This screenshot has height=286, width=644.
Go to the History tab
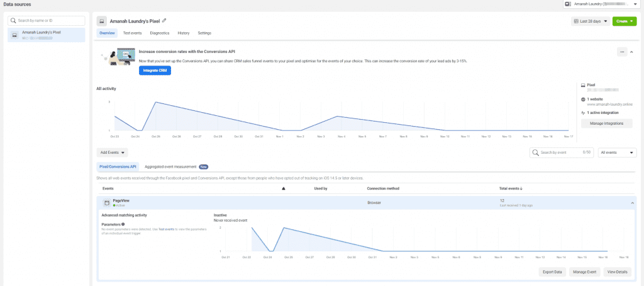[183, 33]
